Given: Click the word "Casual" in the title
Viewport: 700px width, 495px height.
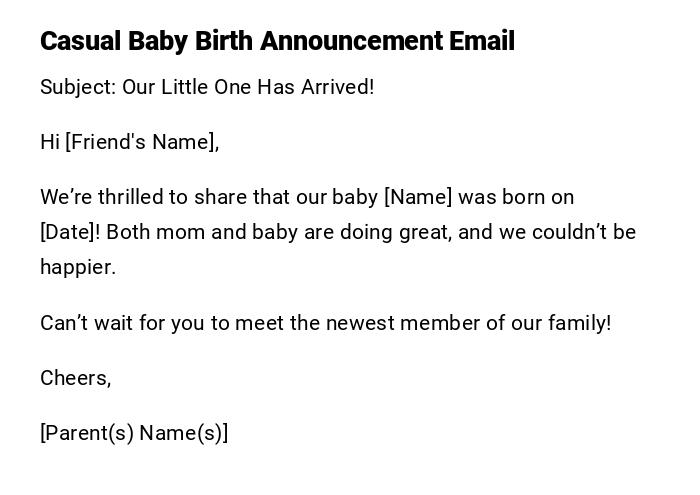Looking at the screenshot, I should coord(80,41).
